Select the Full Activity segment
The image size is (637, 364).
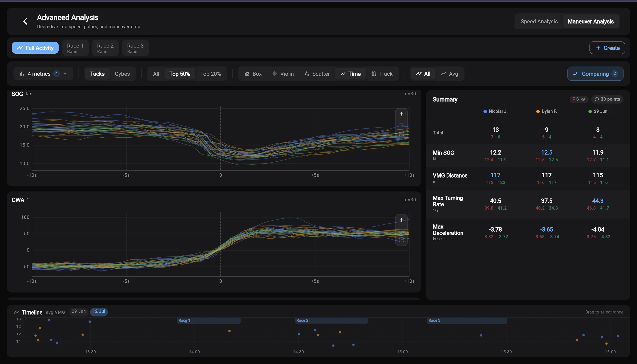click(35, 48)
